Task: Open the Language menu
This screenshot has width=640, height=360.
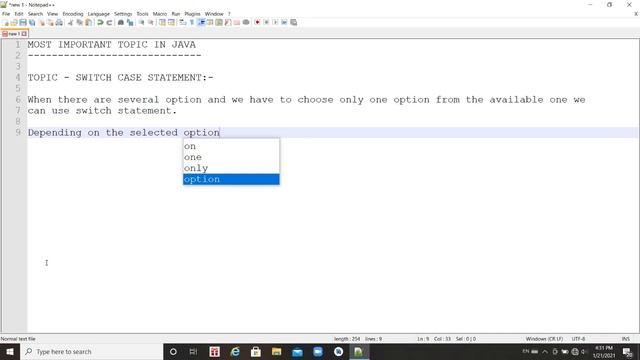Action: tap(98, 14)
